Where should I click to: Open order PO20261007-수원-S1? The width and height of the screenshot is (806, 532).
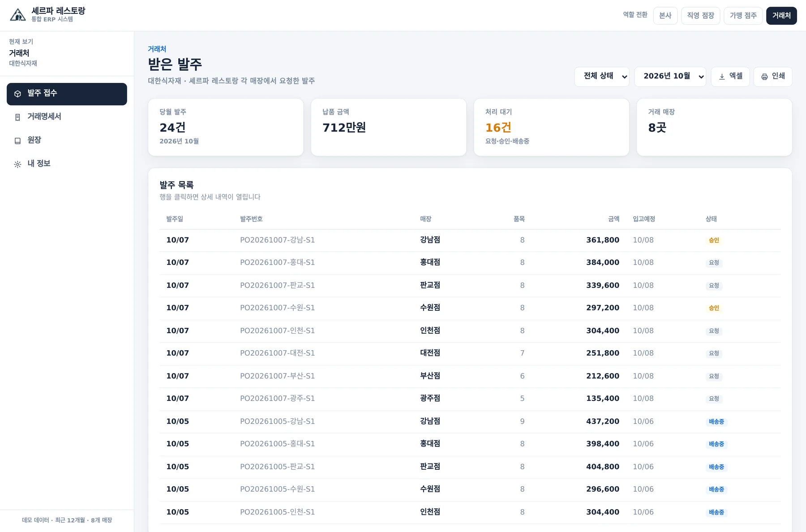click(470, 308)
